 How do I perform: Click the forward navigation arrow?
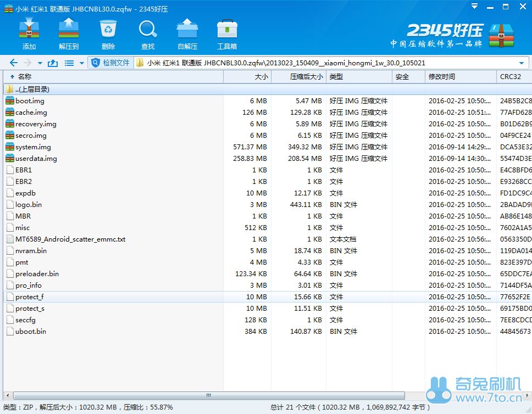pyautogui.click(x=27, y=63)
